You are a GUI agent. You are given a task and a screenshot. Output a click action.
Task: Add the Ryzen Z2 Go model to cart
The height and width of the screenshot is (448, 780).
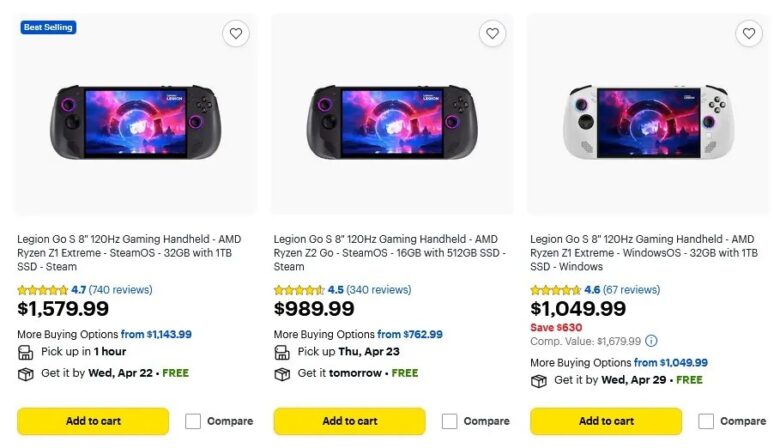pyautogui.click(x=349, y=421)
